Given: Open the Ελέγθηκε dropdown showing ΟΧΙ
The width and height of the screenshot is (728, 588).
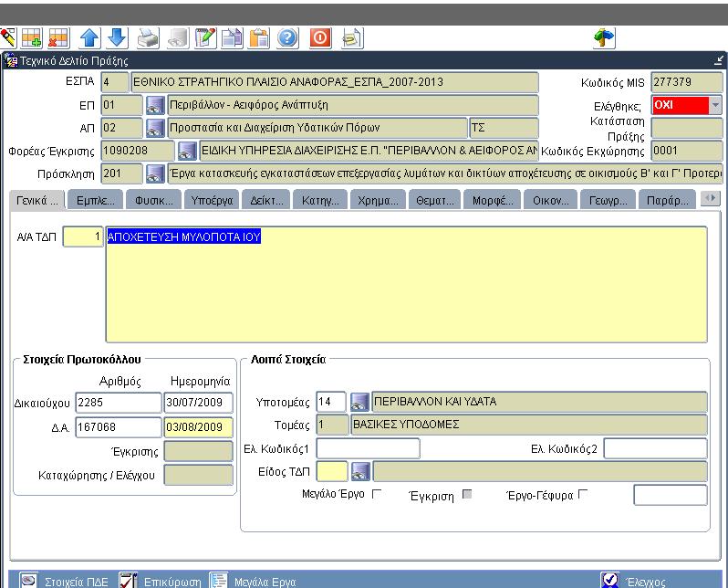Looking at the screenshot, I should [715, 105].
